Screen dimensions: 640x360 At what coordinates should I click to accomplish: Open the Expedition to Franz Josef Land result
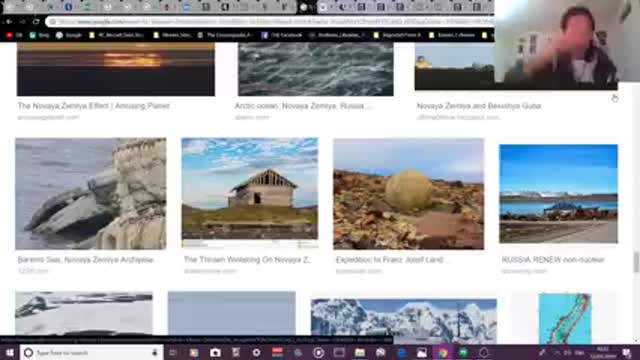[x=389, y=260]
